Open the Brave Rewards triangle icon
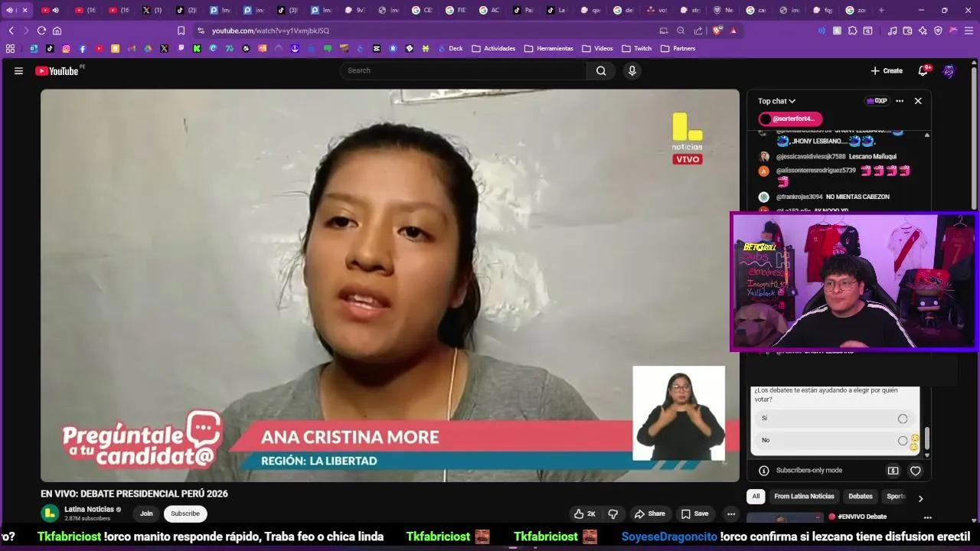 coord(733,31)
